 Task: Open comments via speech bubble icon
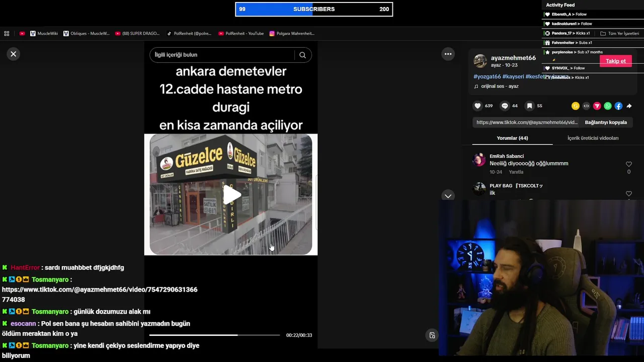pyautogui.click(x=505, y=106)
